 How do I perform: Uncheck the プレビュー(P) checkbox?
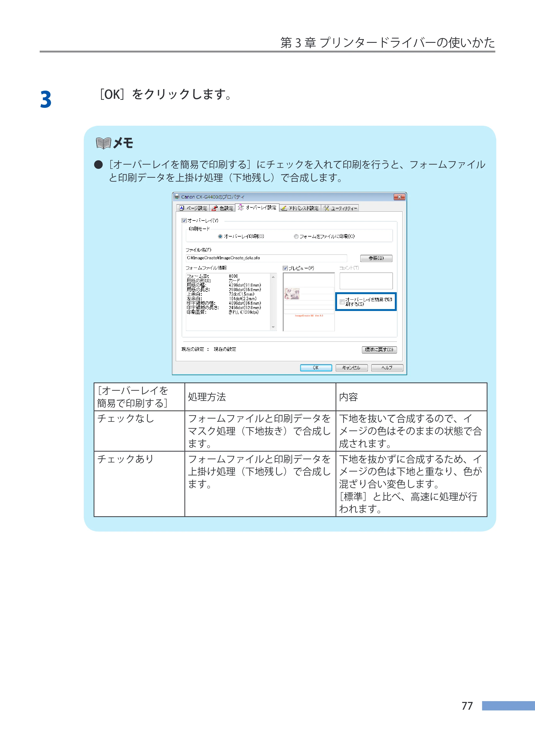(x=285, y=268)
